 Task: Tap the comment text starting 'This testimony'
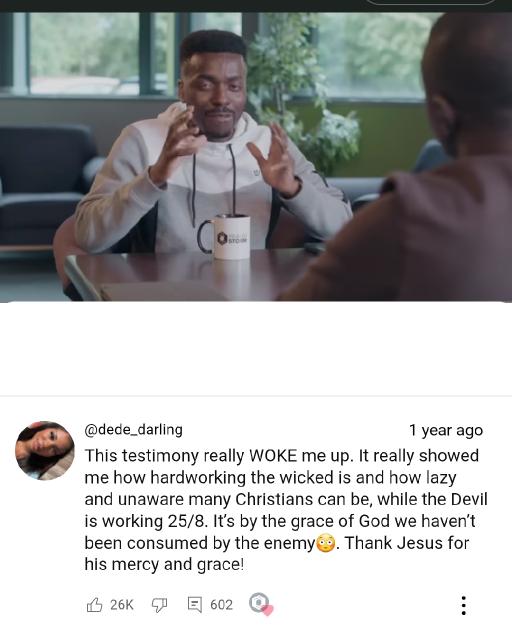286,510
